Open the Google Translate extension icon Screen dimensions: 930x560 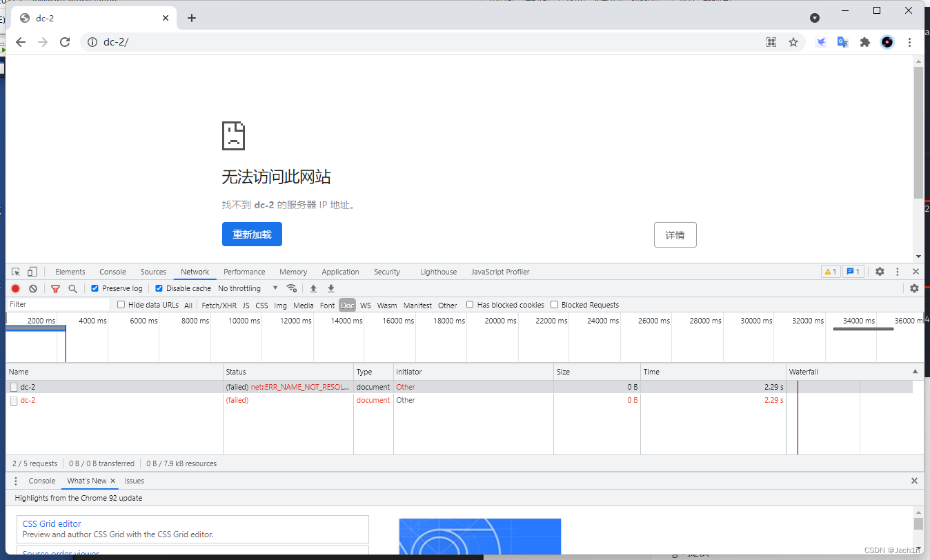click(x=842, y=42)
